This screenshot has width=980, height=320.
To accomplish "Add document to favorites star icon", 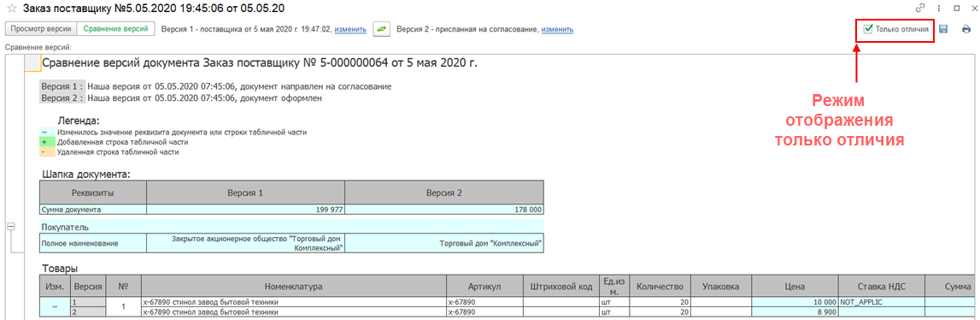I will [x=10, y=9].
